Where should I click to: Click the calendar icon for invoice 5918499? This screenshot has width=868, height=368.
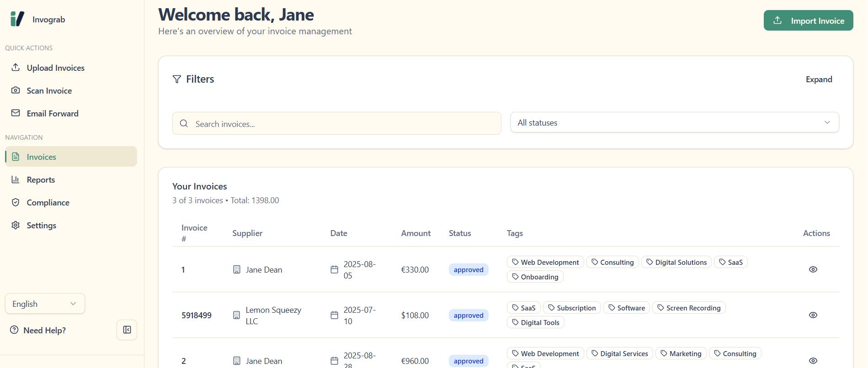click(x=334, y=315)
